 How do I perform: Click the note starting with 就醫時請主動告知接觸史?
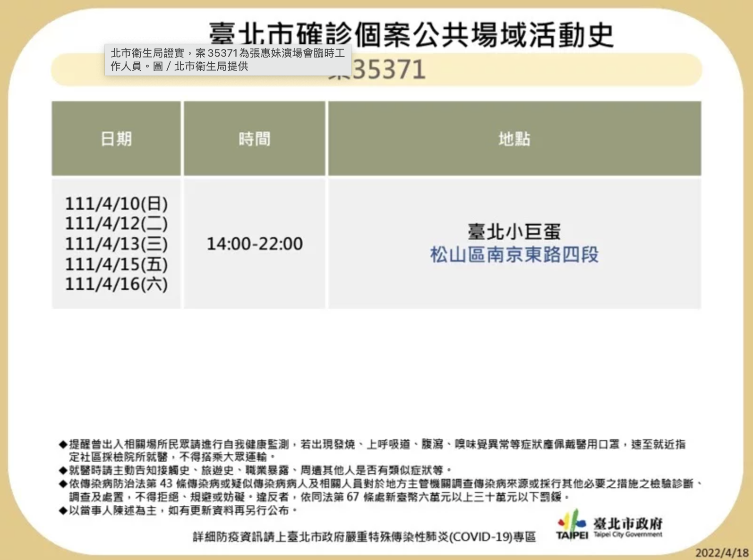(x=256, y=470)
